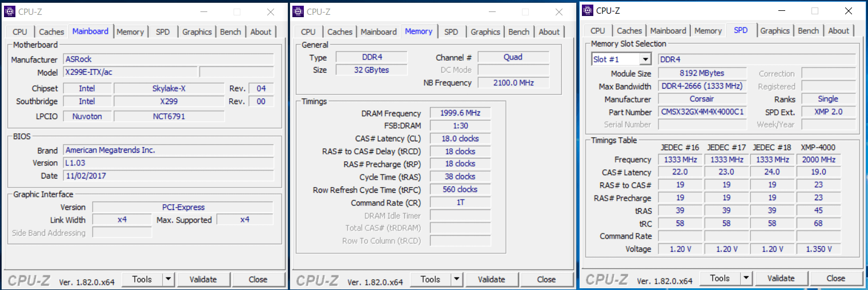Click Close button in Mainboard window

point(258,279)
